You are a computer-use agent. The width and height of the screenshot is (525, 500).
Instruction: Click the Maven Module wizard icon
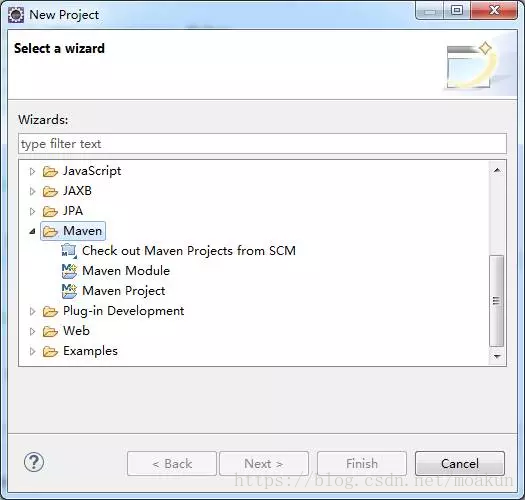point(69,271)
